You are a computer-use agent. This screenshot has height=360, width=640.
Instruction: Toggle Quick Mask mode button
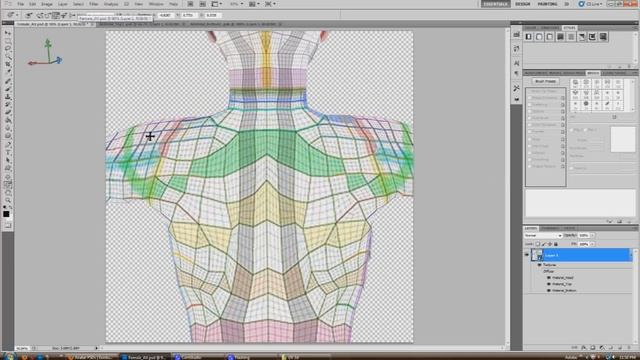click(x=7, y=225)
